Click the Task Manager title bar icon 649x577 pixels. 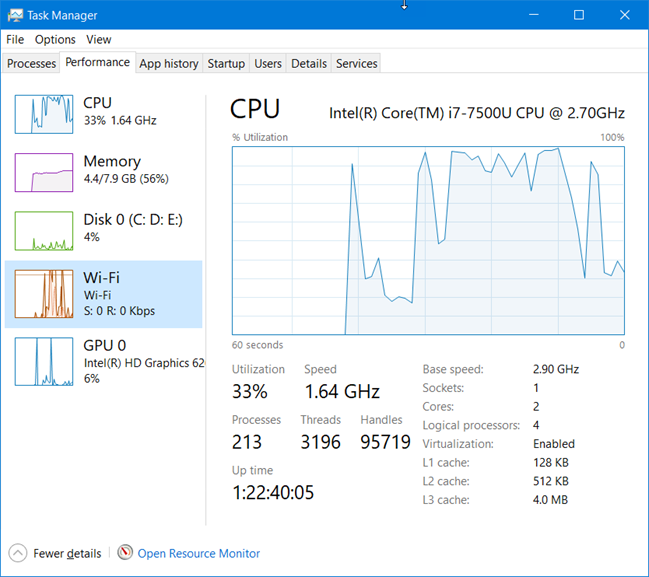(x=15, y=16)
